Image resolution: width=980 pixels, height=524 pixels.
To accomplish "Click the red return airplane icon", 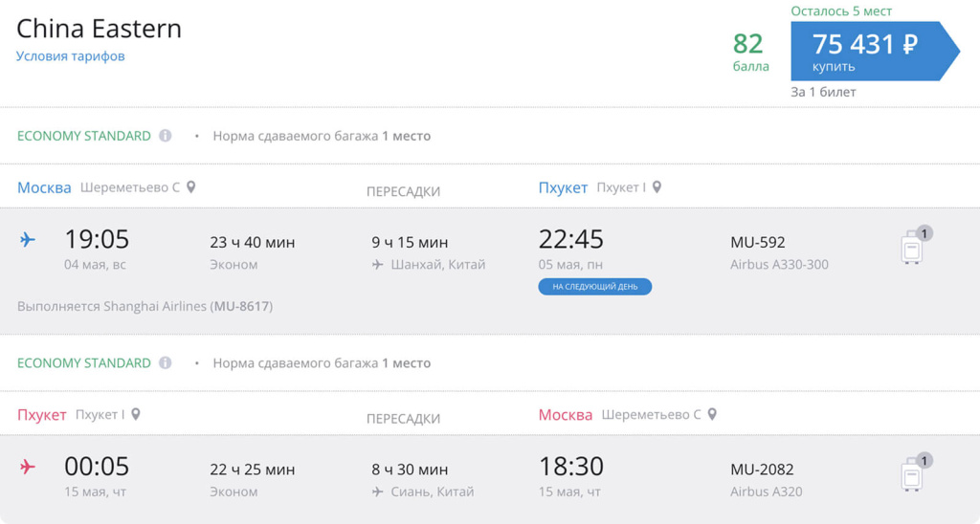I will [x=28, y=467].
